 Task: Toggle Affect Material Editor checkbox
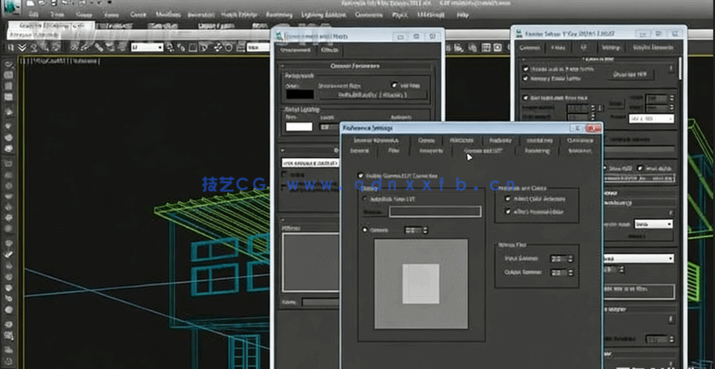(x=508, y=212)
